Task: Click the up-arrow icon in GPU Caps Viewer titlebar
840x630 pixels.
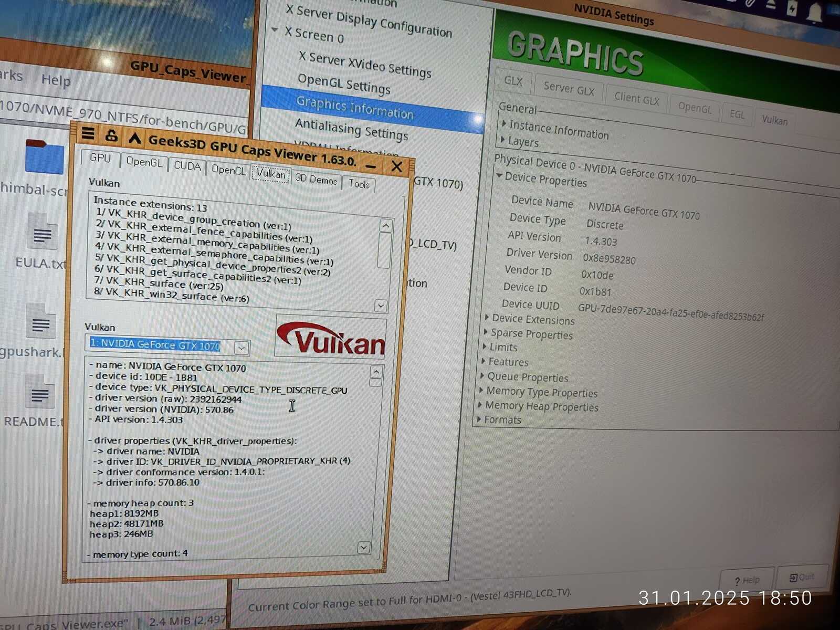Action: pyautogui.click(x=134, y=138)
